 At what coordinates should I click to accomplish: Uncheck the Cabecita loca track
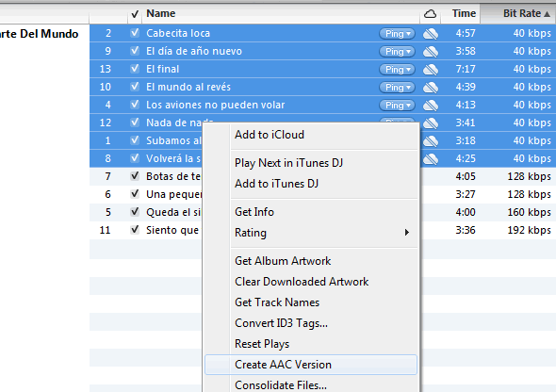pyautogui.click(x=135, y=33)
